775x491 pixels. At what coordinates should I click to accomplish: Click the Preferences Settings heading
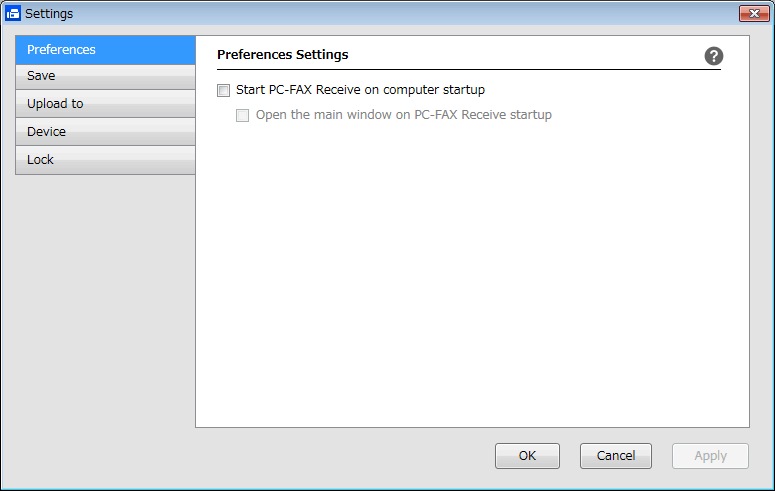283,55
